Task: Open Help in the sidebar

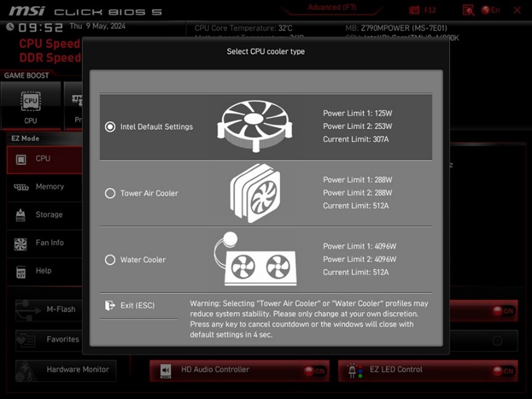Action: (x=44, y=271)
